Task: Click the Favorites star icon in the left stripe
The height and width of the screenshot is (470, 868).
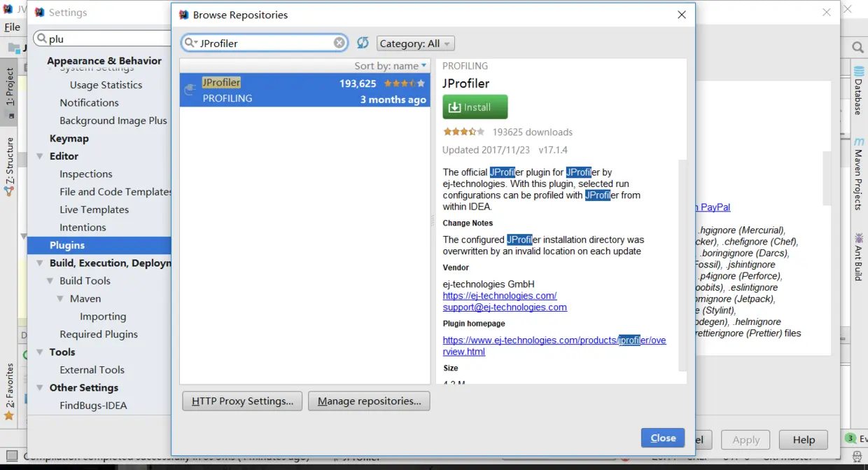Action: [x=9, y=415]
